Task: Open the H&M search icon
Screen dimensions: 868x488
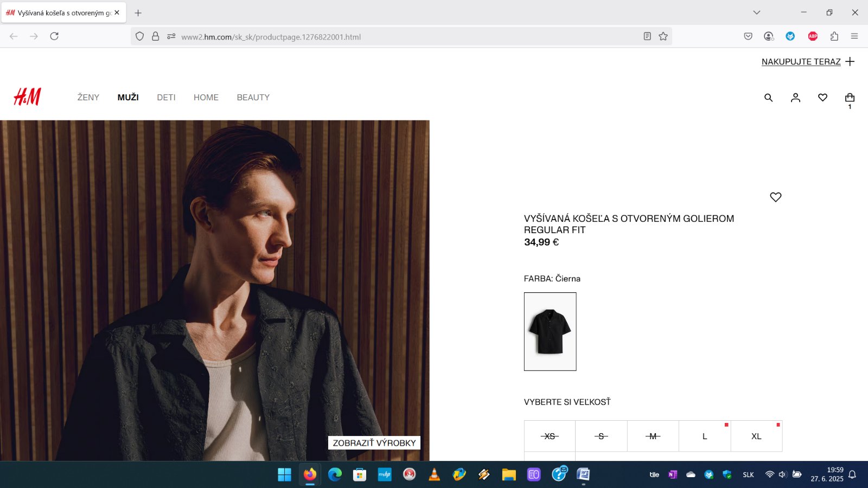Action: pyautogui.click(x=768, y=98)
